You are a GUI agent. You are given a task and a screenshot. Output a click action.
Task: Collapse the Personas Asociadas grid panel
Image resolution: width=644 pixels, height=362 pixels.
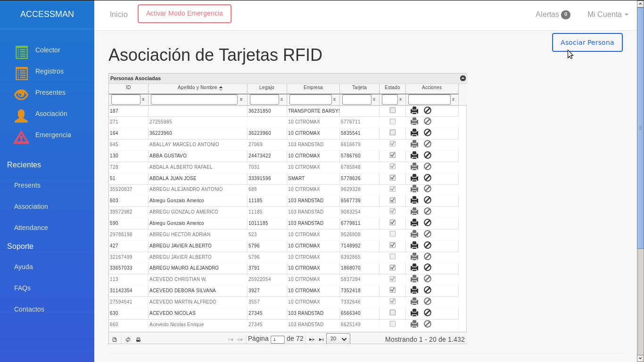(x=462, y=78)
